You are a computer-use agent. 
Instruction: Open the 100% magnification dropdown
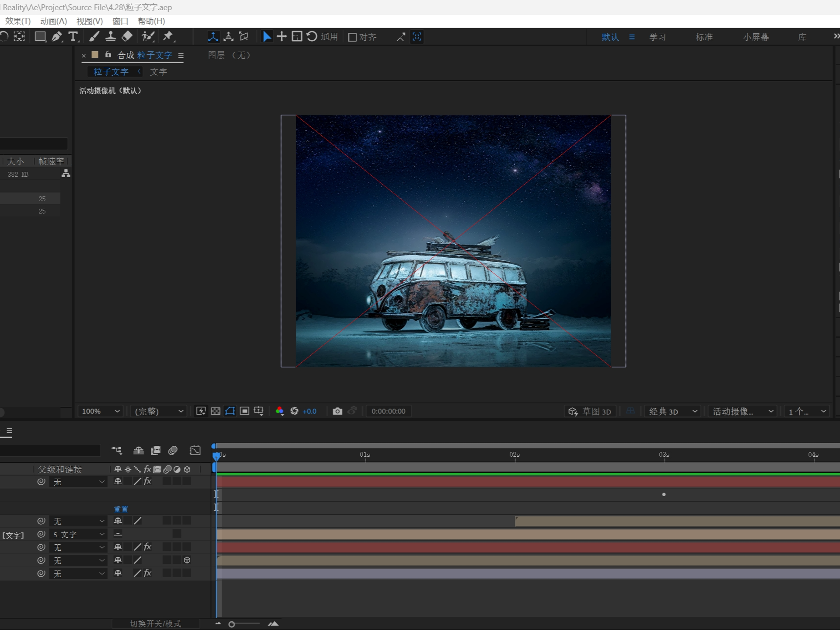pyautogui.click(x=100, y=411)
